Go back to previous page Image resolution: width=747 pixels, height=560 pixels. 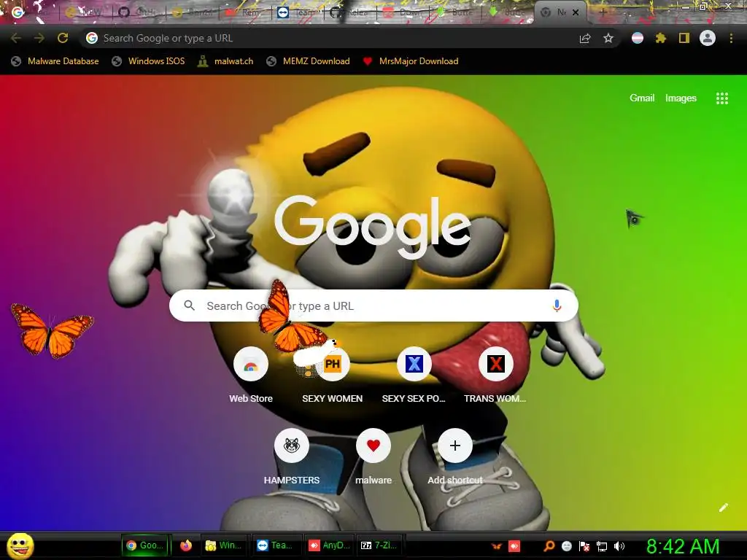16,38
